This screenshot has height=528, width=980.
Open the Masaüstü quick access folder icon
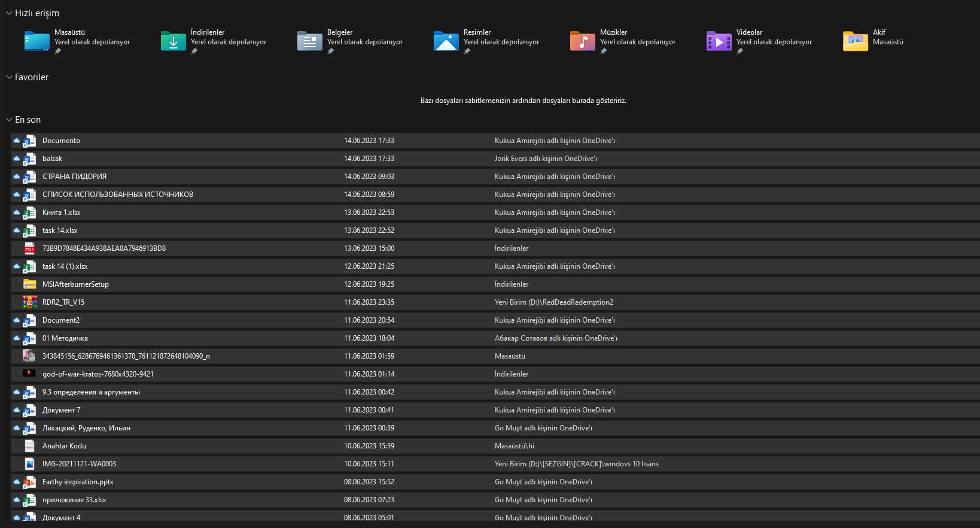[x=37, y=41]
